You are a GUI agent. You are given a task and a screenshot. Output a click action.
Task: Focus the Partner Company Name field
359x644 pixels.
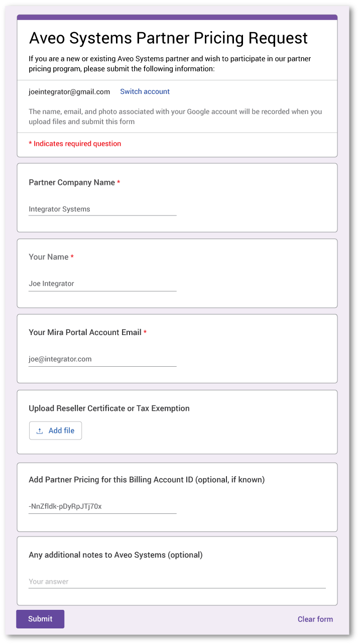[102, 209]
